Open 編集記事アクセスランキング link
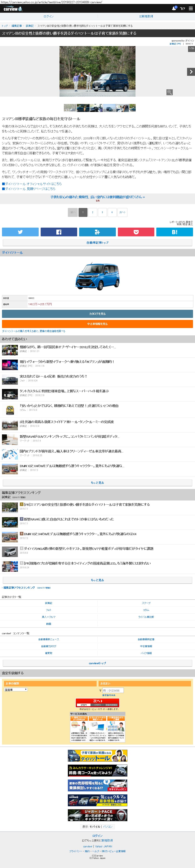The width and height of the screenshot is (195, 868). [x=19, y=588]
